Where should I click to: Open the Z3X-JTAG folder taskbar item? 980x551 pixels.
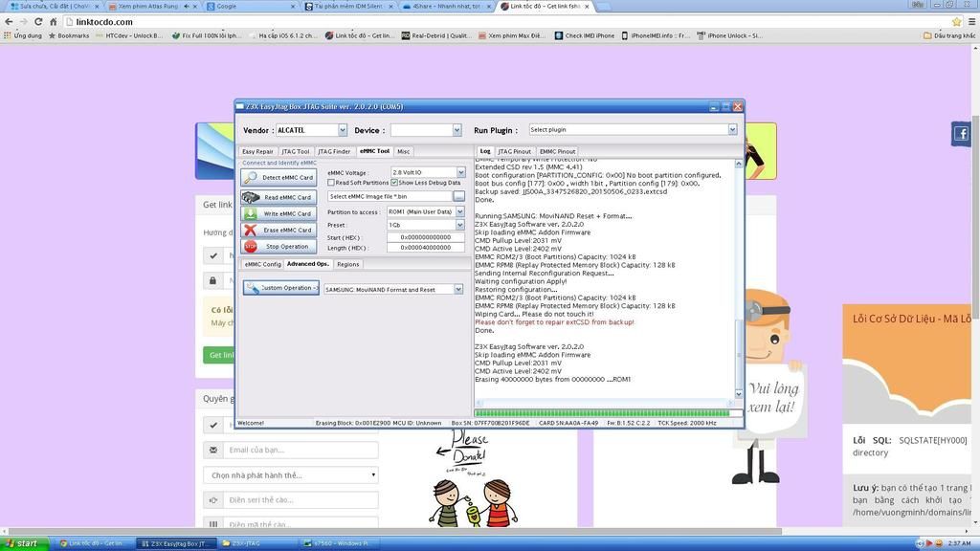[x=257, y=543]
